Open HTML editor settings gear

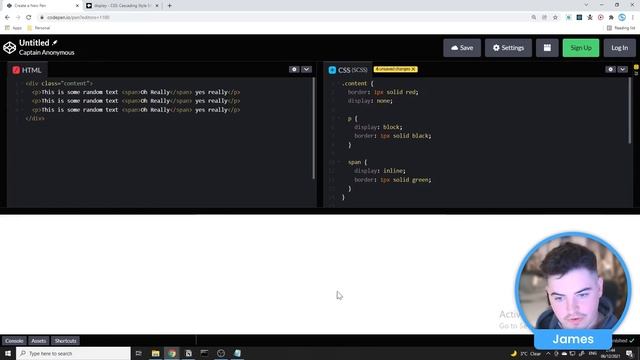[294, 69]
